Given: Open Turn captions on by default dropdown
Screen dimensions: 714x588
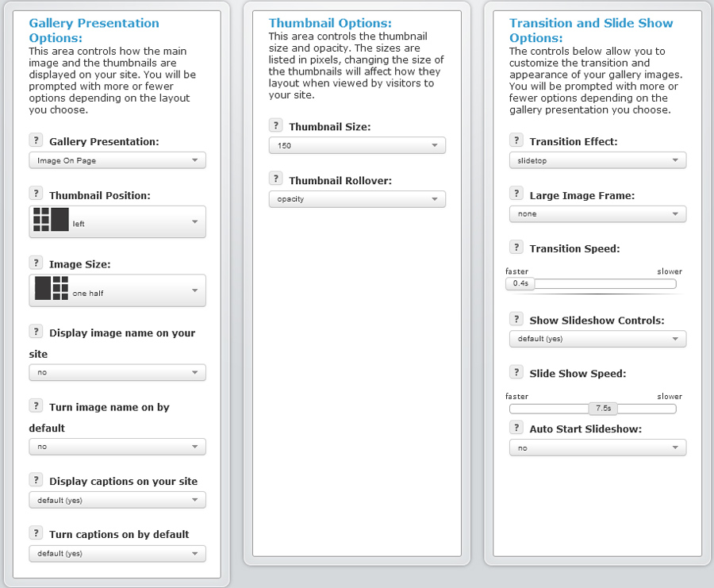Looking at the screenshot, I should click(x=117, y=554).
